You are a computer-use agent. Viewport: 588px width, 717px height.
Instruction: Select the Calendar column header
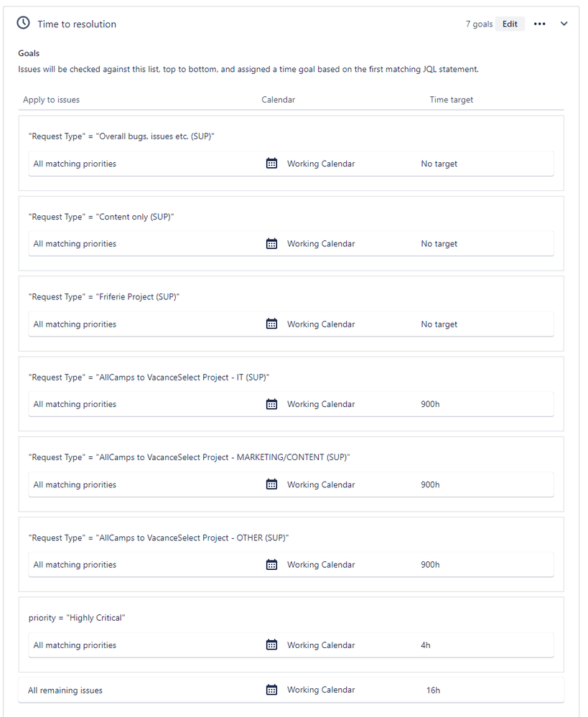click(x=278, y=100)
